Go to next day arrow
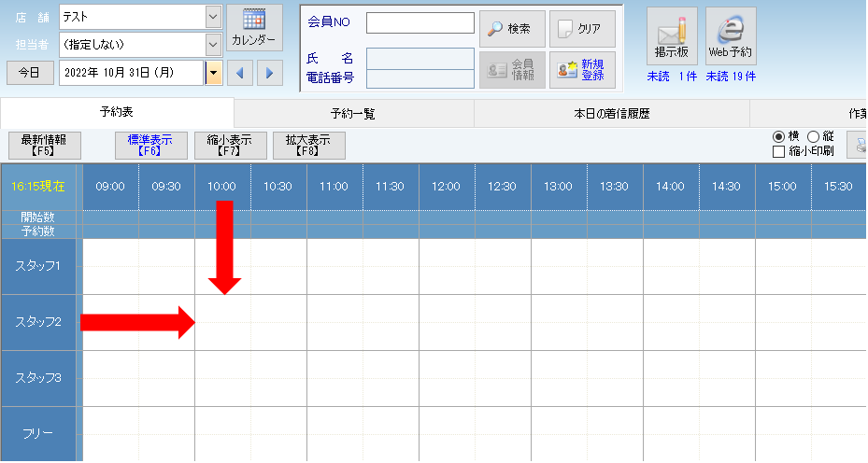868x463 pixels. (269, 73)
